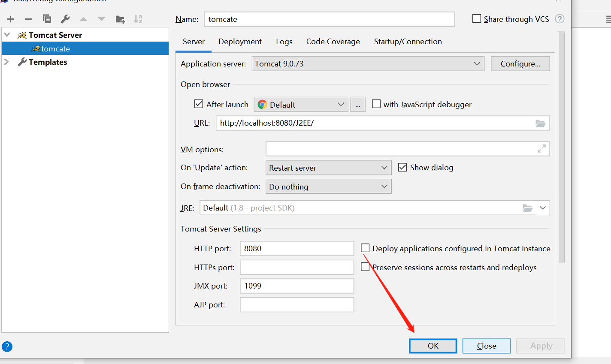The width and height of the screenshot is (611, 364).
Task: Select the Tomcat Server tree item
Action: coord(55,35)
